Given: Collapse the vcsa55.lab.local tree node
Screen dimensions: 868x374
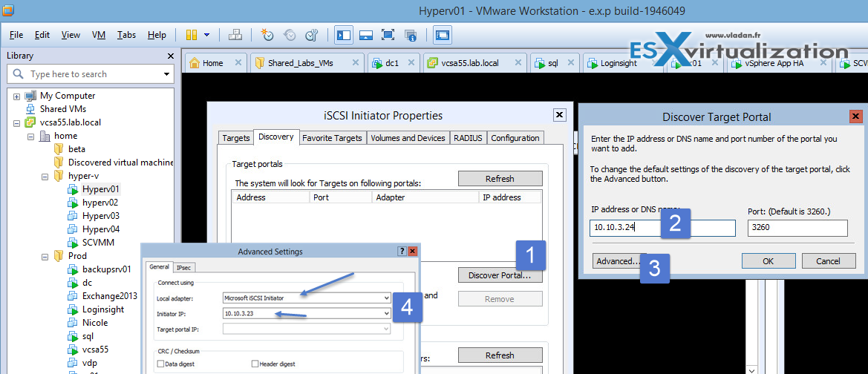Looking at the screenshot, I should tap(16, 123).
